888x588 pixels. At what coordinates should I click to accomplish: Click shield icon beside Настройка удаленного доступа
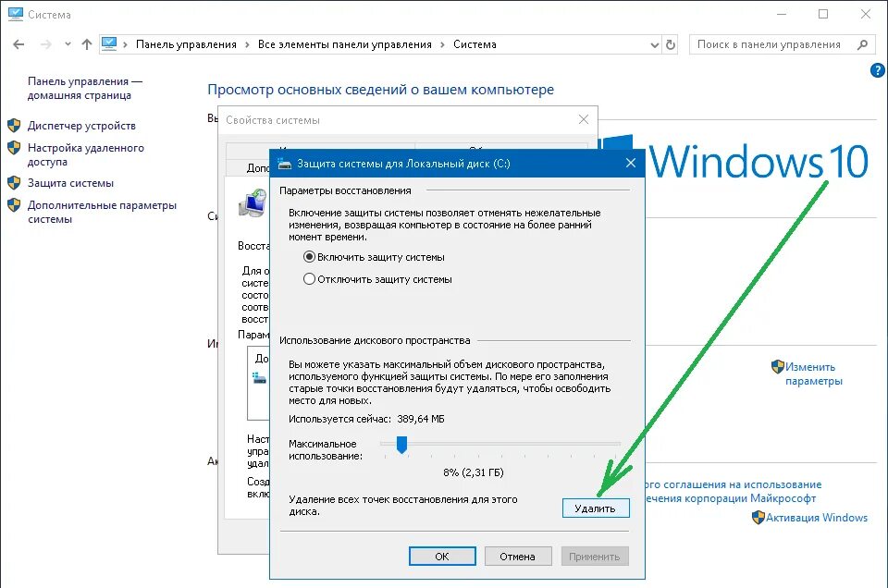14,148
